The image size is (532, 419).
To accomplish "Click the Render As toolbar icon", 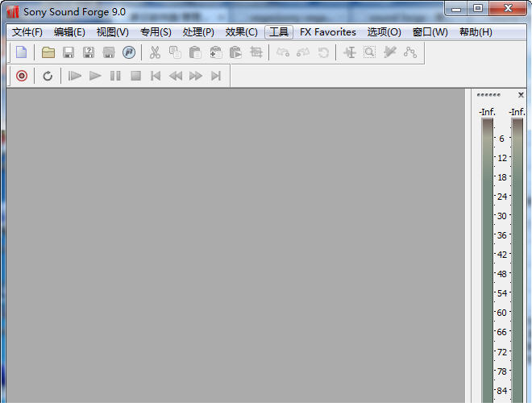I will point(109,52).
